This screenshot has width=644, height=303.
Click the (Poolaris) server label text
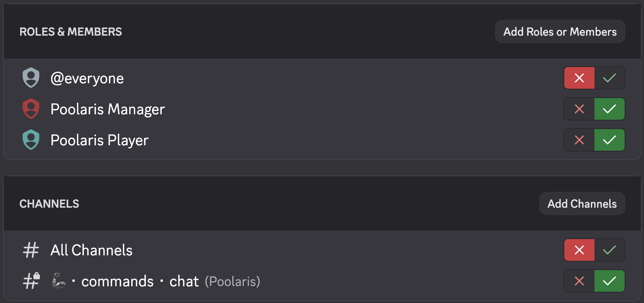tap(232, 281)
